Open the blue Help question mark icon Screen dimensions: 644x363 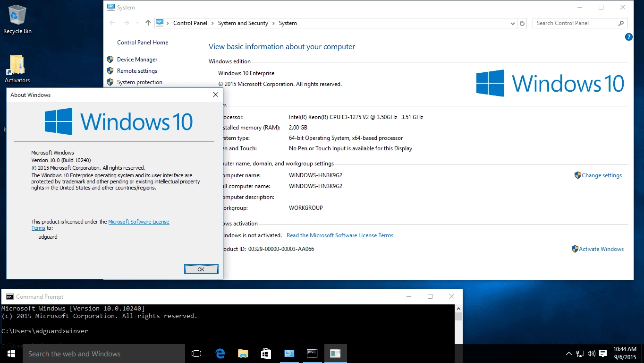(x=629, y=37)
